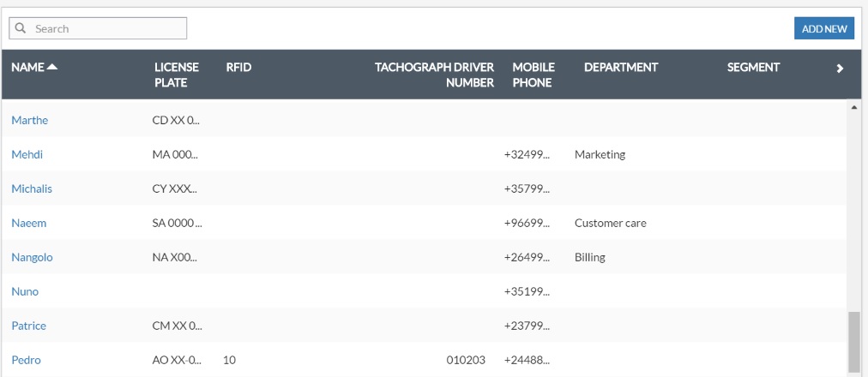Click the ADD NEW button

(823, 28)
